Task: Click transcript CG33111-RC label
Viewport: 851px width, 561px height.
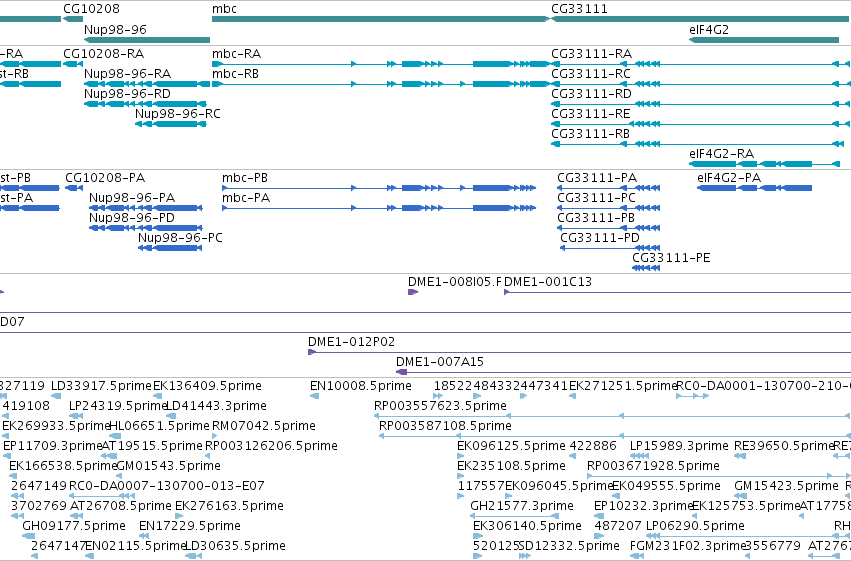Action: pos(590,74)
